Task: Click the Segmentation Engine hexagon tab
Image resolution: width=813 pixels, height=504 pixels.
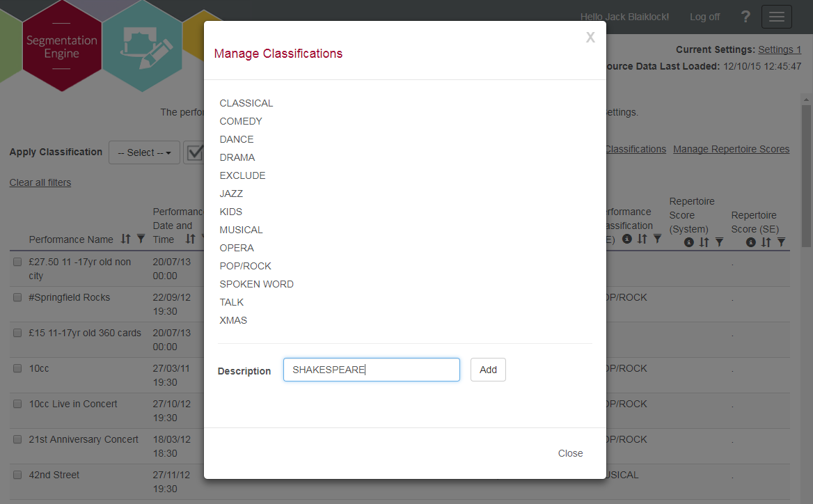Action: click(62, 46)
